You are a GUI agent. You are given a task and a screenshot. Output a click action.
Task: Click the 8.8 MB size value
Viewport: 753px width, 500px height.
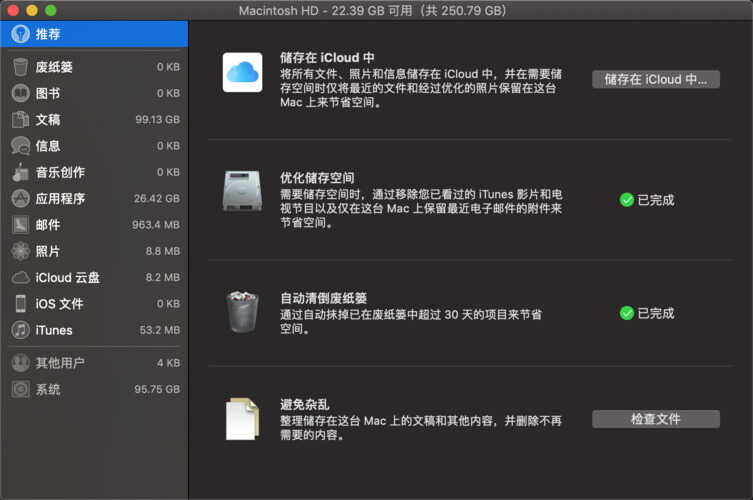tap(163, 251)
